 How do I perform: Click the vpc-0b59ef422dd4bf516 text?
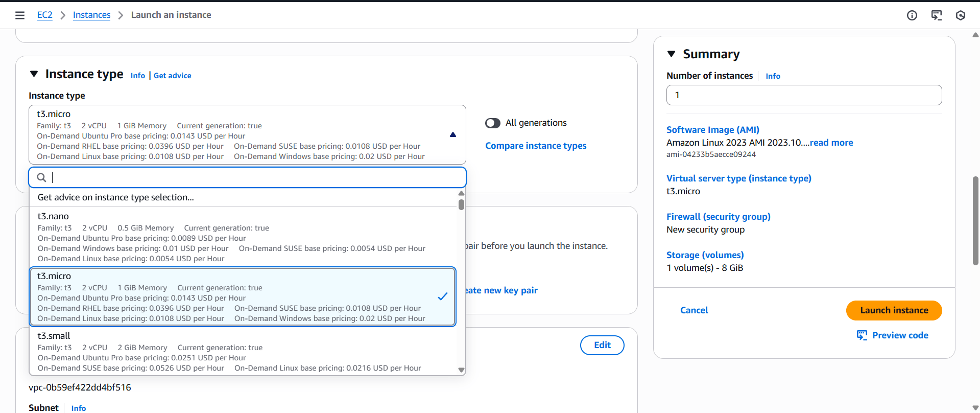[80, 387]
